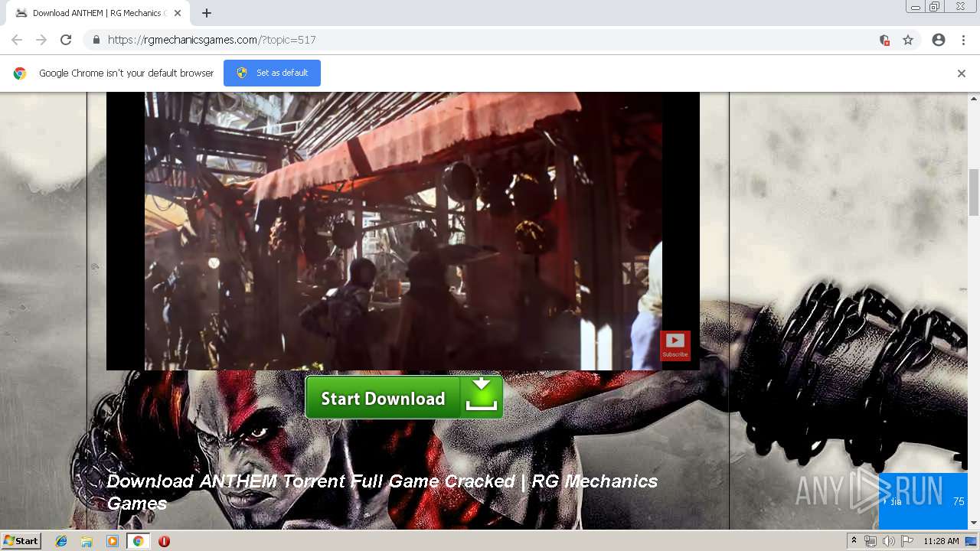Click the vertical scrollbar thumb
This screenshot has width=980, height=551.
[974, 192]
